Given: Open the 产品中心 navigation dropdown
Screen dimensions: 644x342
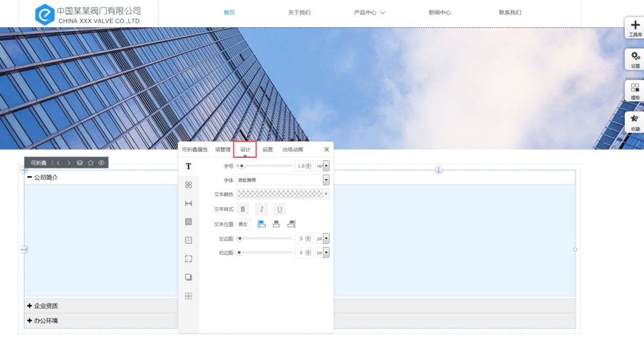Looking at the screenshot, I should click(x=369, y=13).
